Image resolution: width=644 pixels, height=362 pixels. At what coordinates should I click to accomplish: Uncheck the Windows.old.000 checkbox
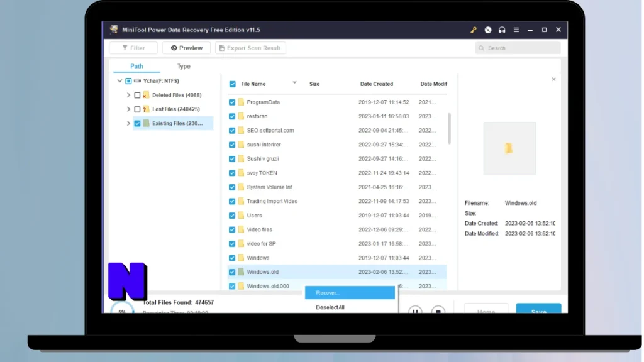click(232, 286)
